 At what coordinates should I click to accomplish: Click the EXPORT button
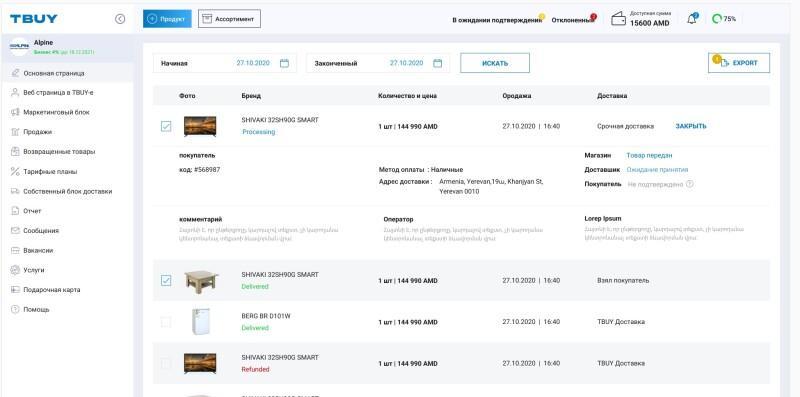click(x=739, y=63)
